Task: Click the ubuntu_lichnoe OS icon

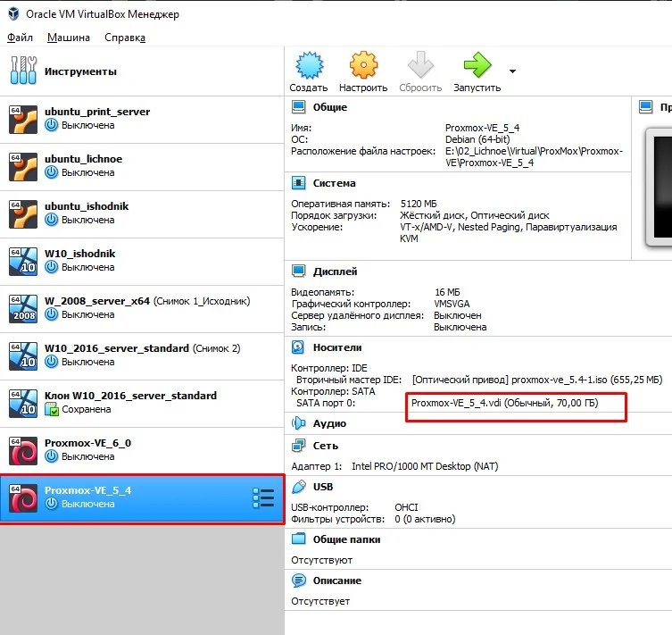Action: click(23, 167)
